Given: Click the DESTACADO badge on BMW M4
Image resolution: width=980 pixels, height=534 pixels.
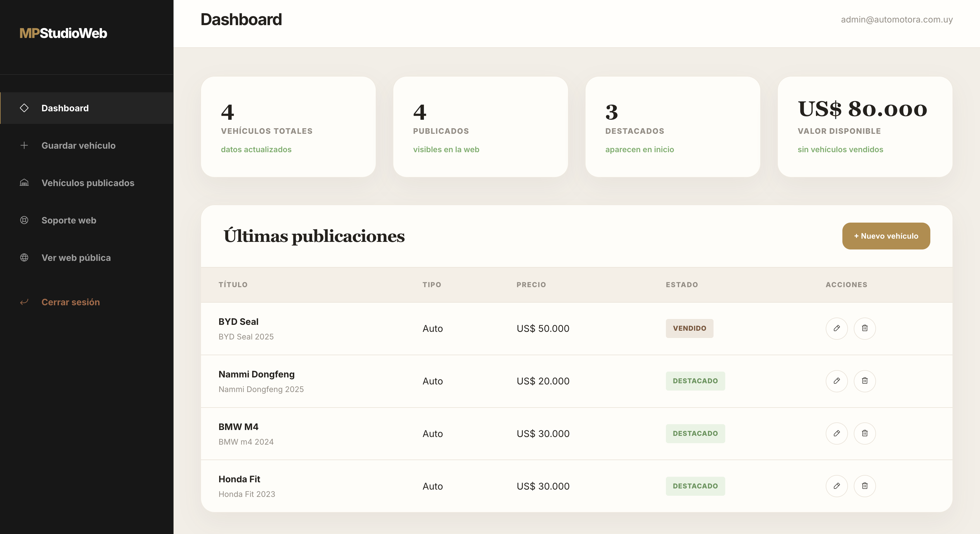Looking at the screenshot, I should [x=695, y=433].
